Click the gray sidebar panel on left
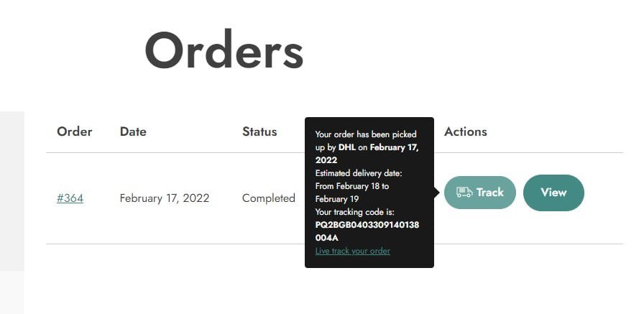The width and height of the screenshot is (644, 314). pos(11,190)
